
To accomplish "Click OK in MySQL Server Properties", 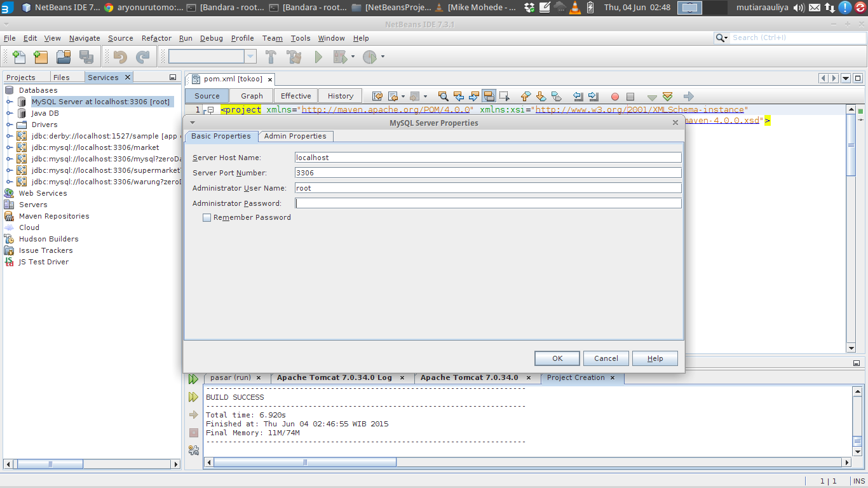I will click(x=557, y=358).
